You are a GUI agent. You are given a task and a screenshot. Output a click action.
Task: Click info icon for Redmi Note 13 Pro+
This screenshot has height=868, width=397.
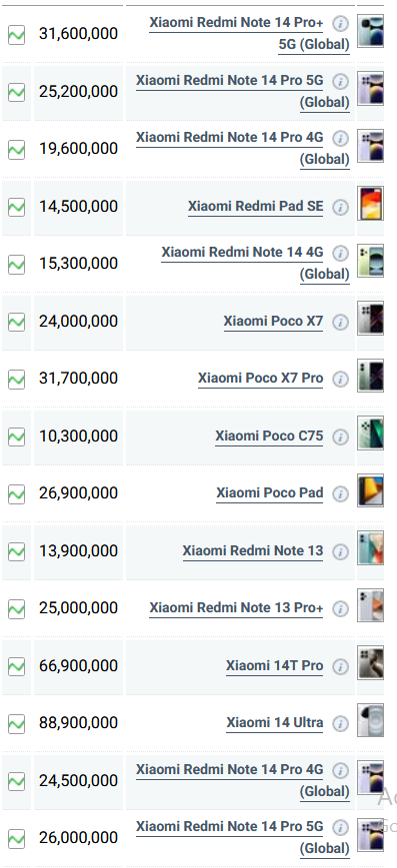[x=340, y=609]
